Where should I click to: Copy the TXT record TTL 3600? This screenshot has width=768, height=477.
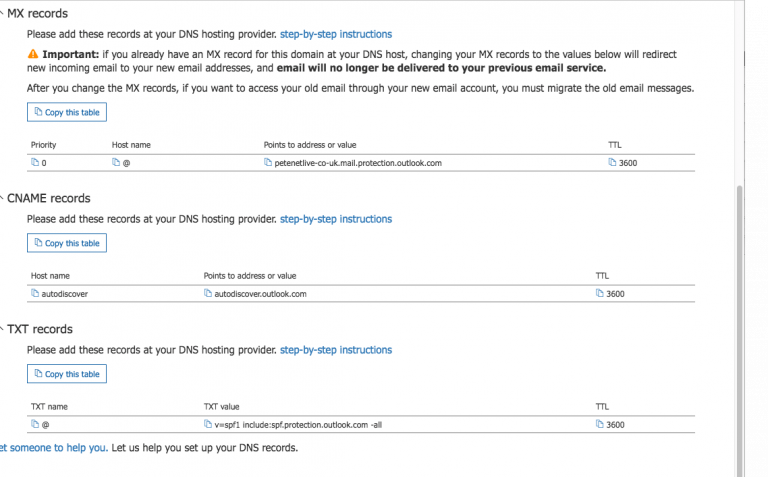click(x=600, y=424)
